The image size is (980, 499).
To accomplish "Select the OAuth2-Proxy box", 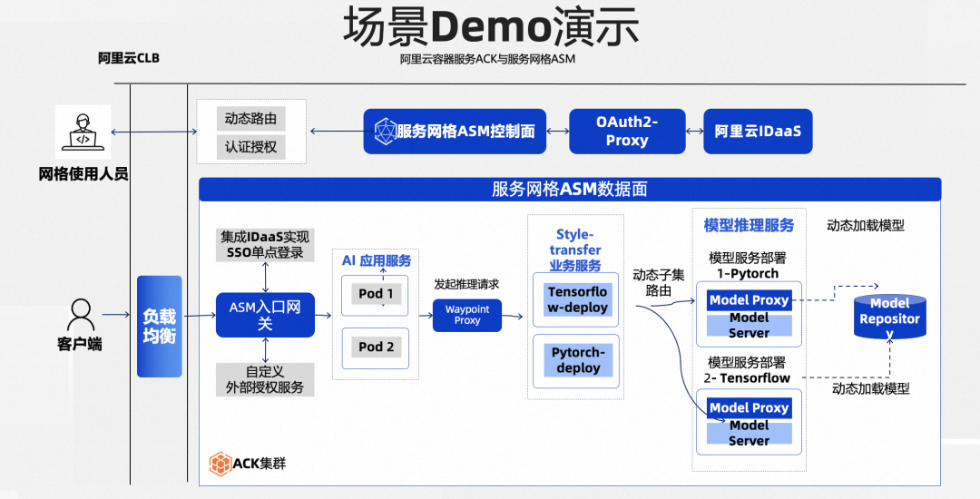I will tap(627, 132).
